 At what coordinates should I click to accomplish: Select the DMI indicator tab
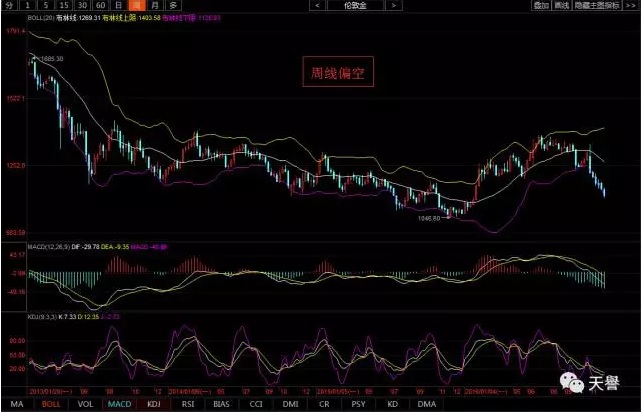click(x=290, y=404)
